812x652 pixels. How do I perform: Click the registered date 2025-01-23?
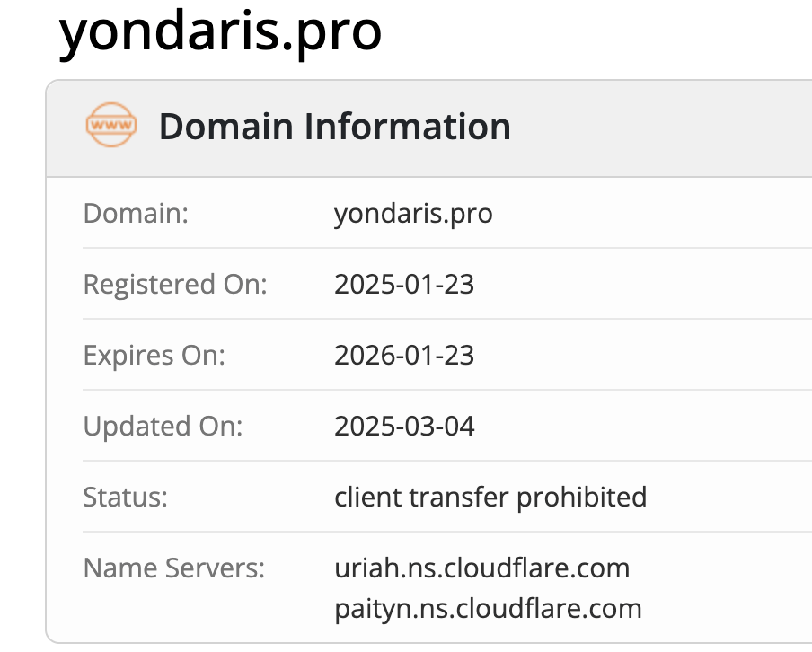pyautogui.click(x=404, y=285)
